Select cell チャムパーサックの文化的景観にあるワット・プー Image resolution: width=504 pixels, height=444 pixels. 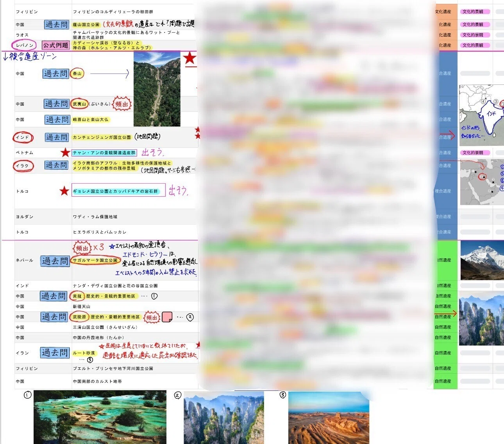click(126, 35)
